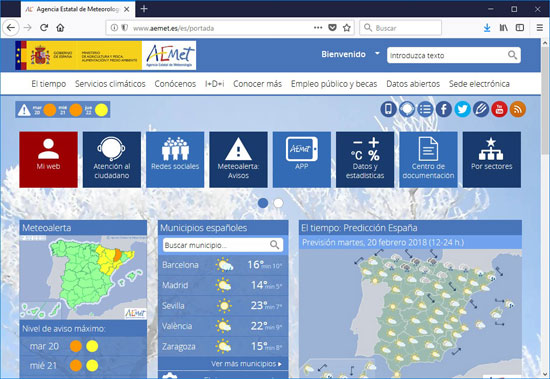Click the warning summary badge with triangle
550x379 pixels.
point(62,109)
